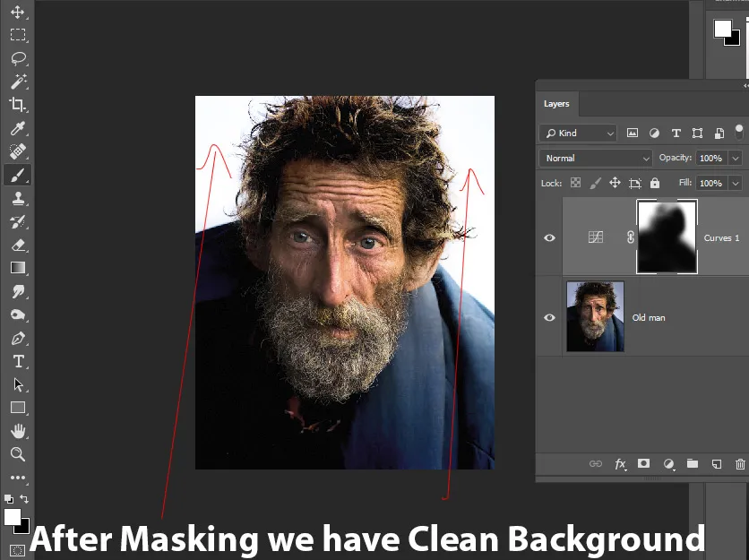Screen dimensions: 749x560
Task: Toggle the layer filter switch on or off
Action: click(739, 132)
